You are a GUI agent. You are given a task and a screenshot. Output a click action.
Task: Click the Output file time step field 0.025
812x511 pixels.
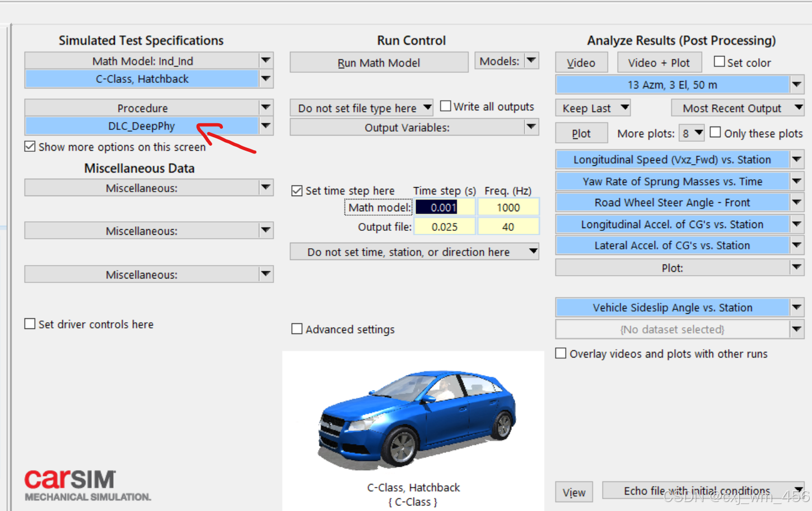click(445, 227)
